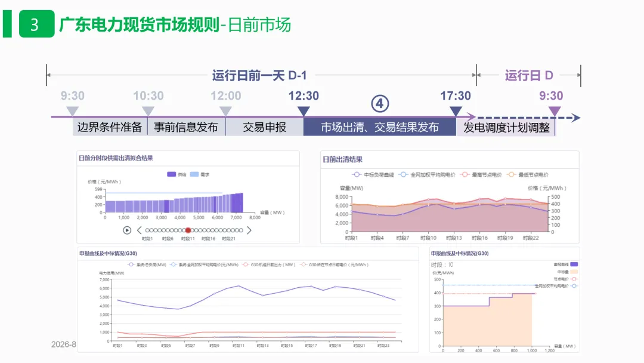Click the 9:30 gray triangle marker on D-1

[x=73, y=111]
